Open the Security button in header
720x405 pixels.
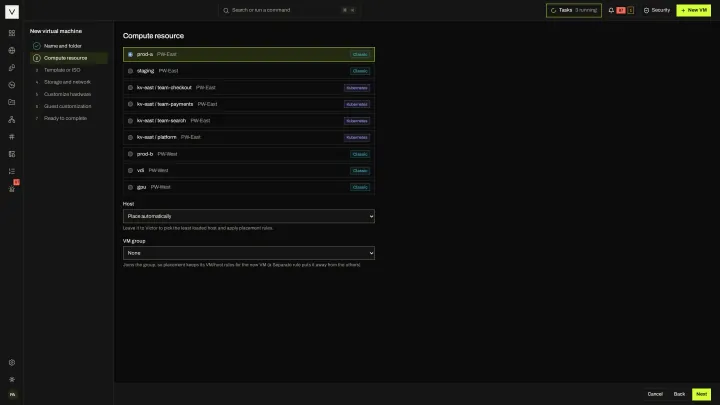coord(657,10)
